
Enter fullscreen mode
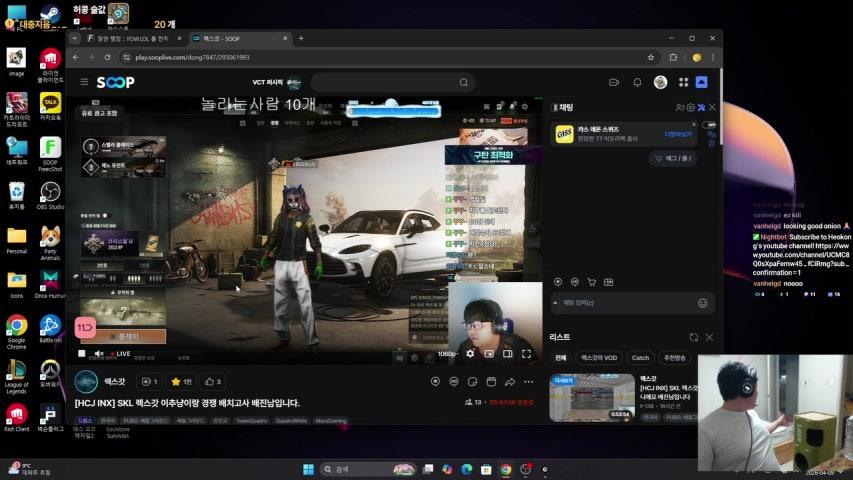coord(527,354)
